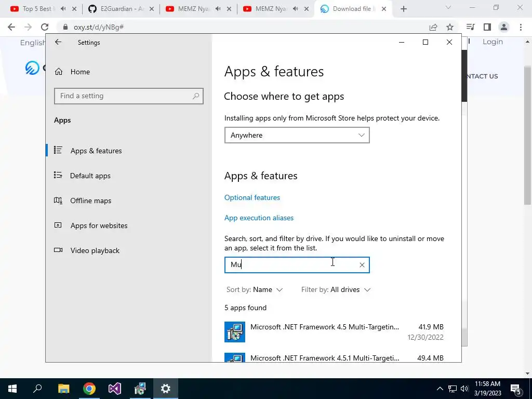Open the installer app on the taskbar
The width and height of the screenshot is (532, 399).
140,389
